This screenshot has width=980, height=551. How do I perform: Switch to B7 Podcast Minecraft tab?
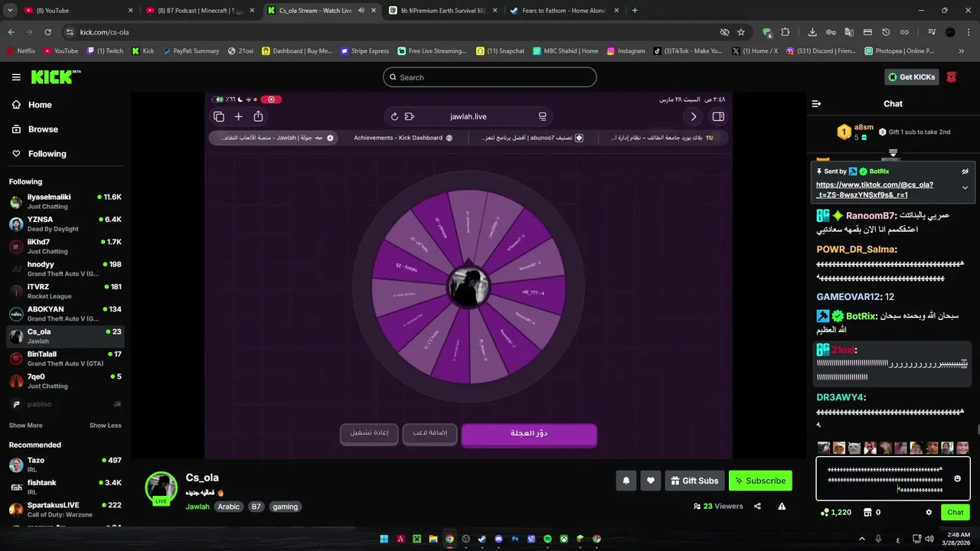tap(201, 11)
